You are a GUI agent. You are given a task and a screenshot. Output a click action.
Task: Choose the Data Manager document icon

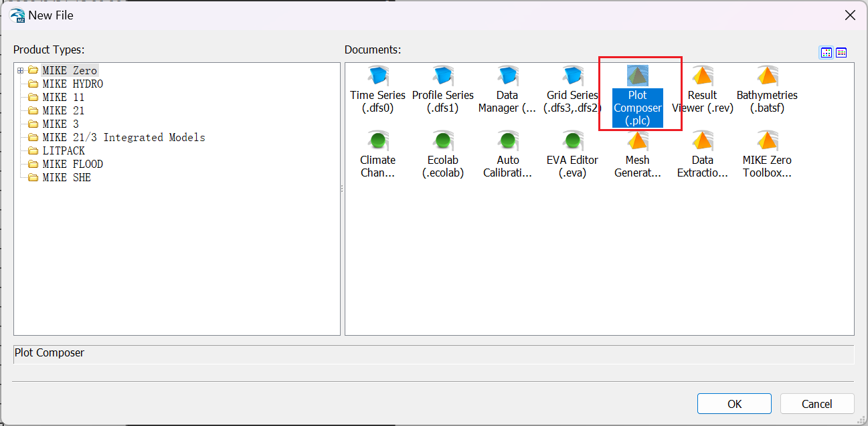tap(507, 76)
